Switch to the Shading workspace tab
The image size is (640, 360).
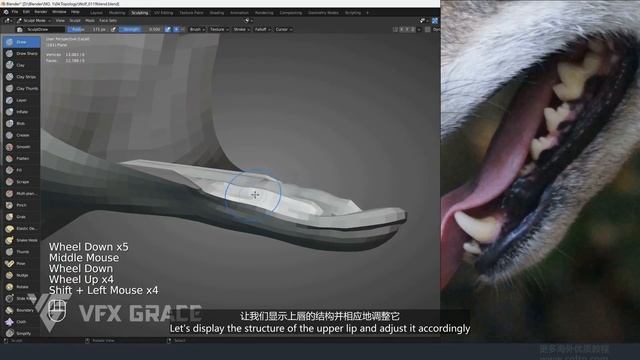tap(217, 13)
